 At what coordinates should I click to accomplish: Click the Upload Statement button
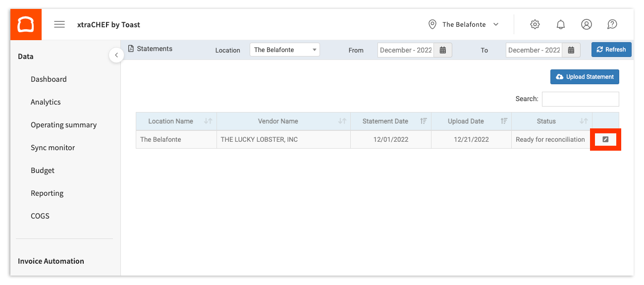585,77
